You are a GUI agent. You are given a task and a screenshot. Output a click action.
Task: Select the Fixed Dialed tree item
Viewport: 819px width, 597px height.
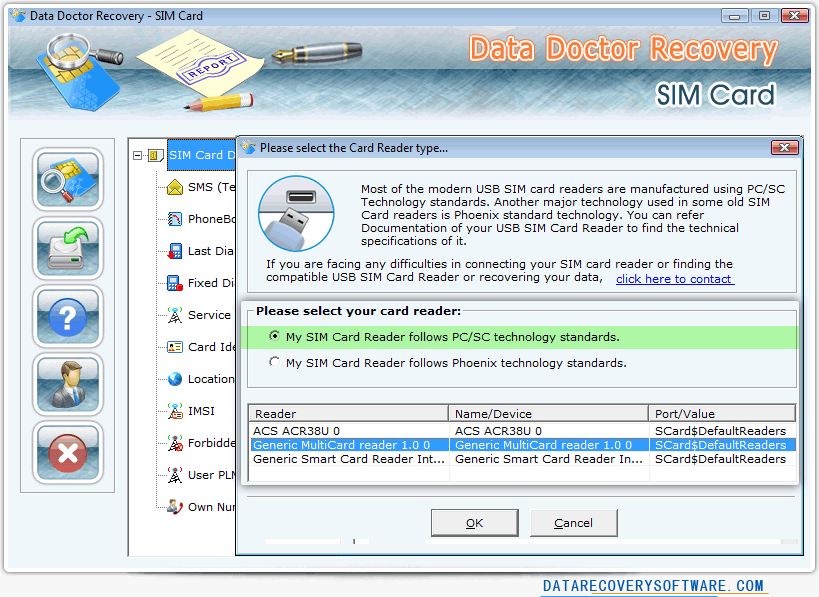[210, 283]
